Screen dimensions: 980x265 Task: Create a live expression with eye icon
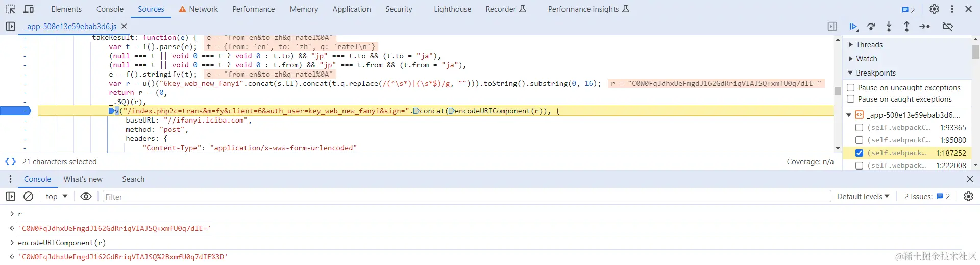tap(86, 197)
